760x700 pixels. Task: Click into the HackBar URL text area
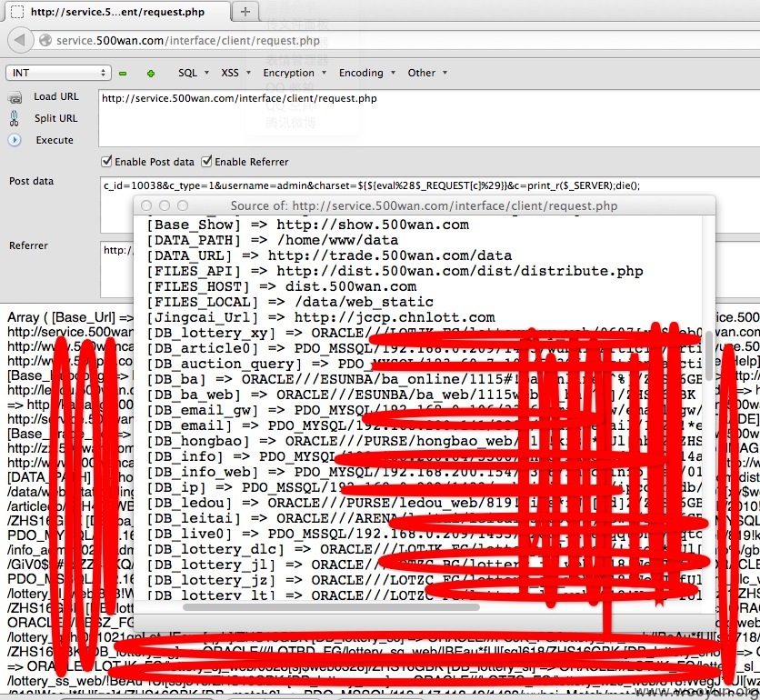coord(429,118)
